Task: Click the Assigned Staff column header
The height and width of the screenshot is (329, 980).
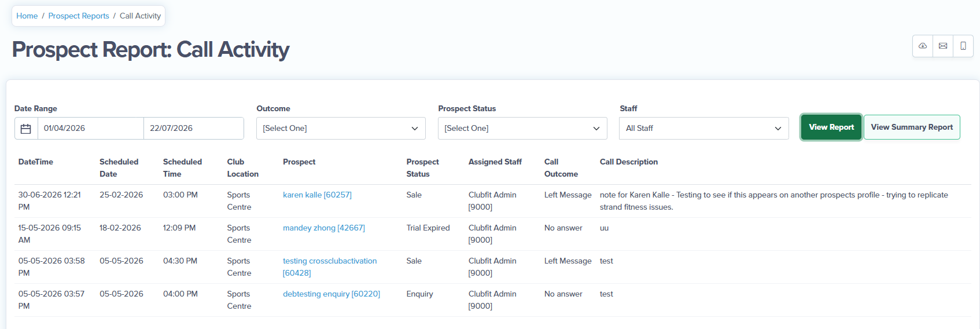Action: [x=495, y=162]
